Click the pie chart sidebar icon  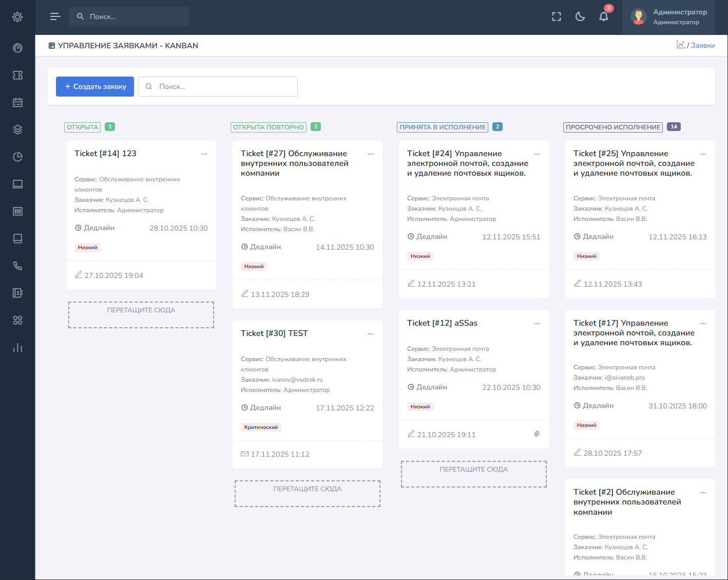[17, 157]
